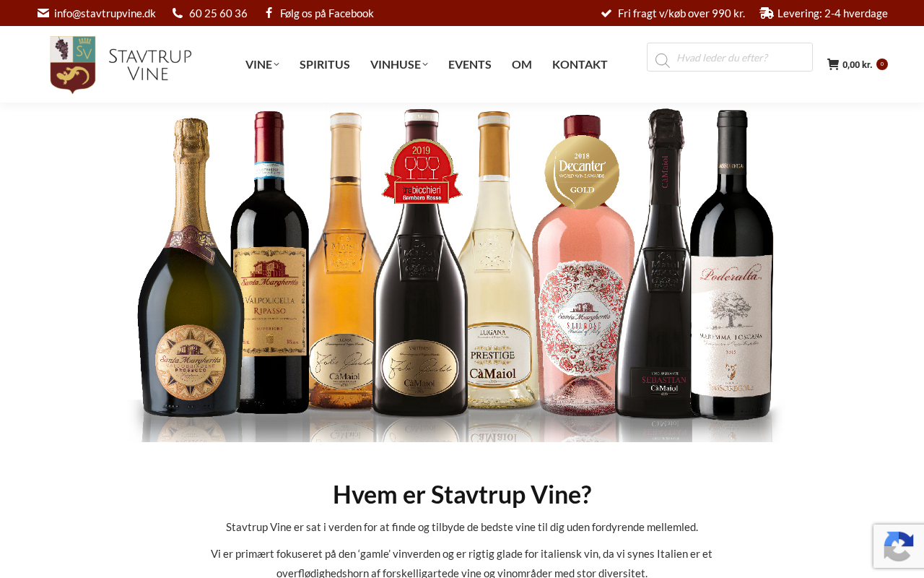Screen dimensions: 924x578
Task: Click the delivery truck icon
Action: click(x=767, y=13)
